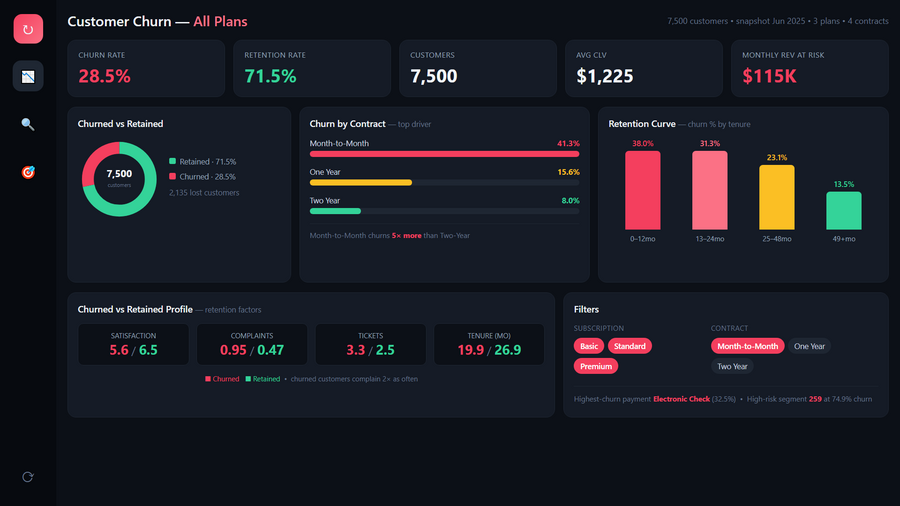The height and width of the screenshot is (506, 900).
Task: Select the Retention Rate 71.5% card
Action: tap(312, 68)
